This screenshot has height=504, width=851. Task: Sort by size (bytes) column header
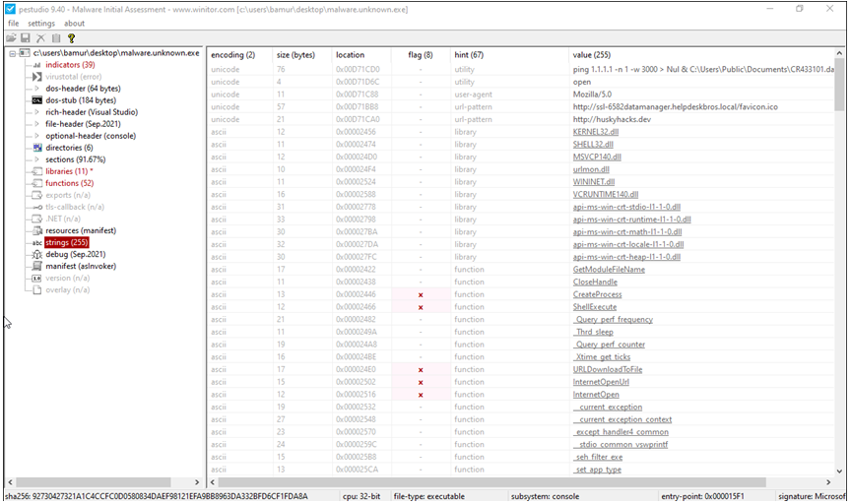(x=295, y=55)
